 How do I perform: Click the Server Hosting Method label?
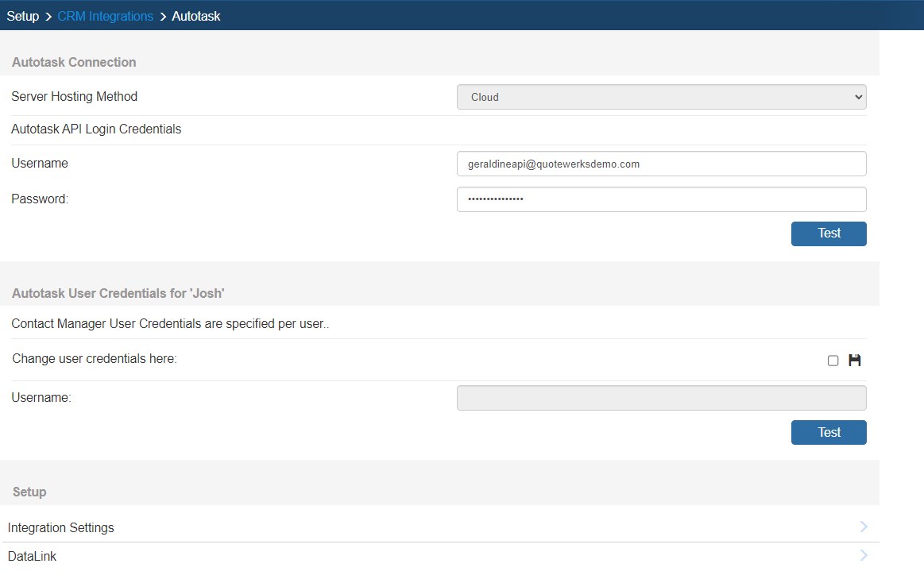(x=74, y=97)
